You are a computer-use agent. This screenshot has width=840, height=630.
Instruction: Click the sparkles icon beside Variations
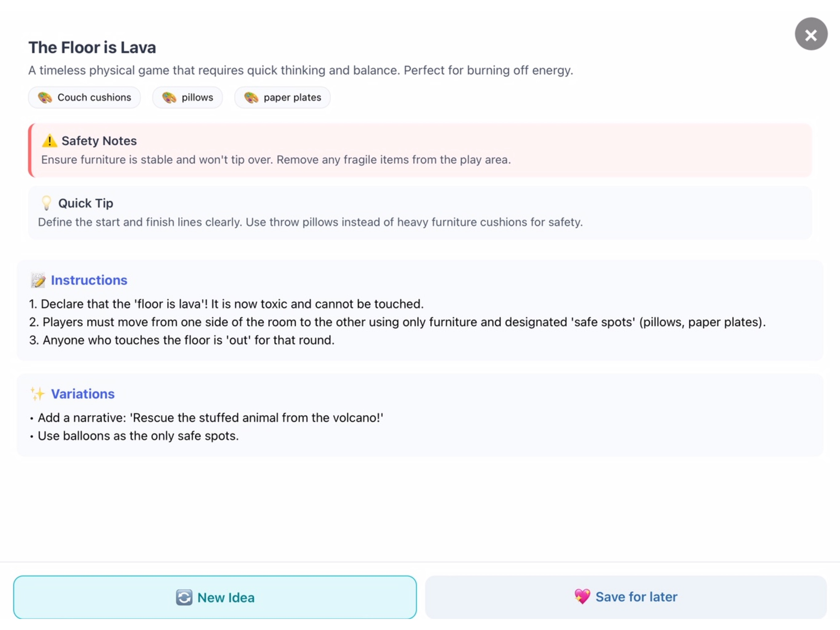coord(38,394)
